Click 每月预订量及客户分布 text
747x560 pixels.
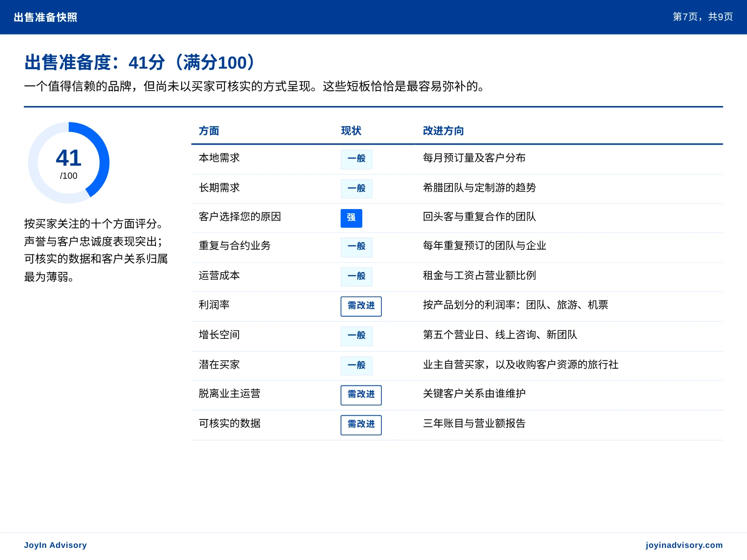tap(474, 158)
